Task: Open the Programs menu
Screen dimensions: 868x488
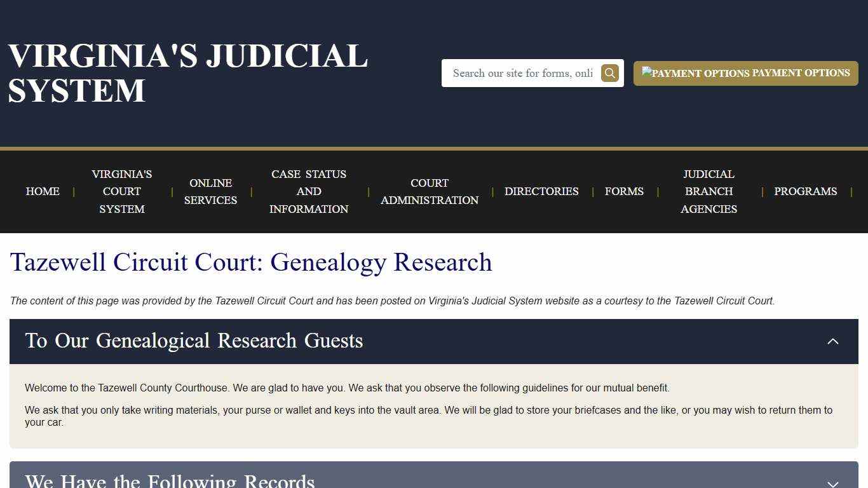Action: [x=805, y=191]
